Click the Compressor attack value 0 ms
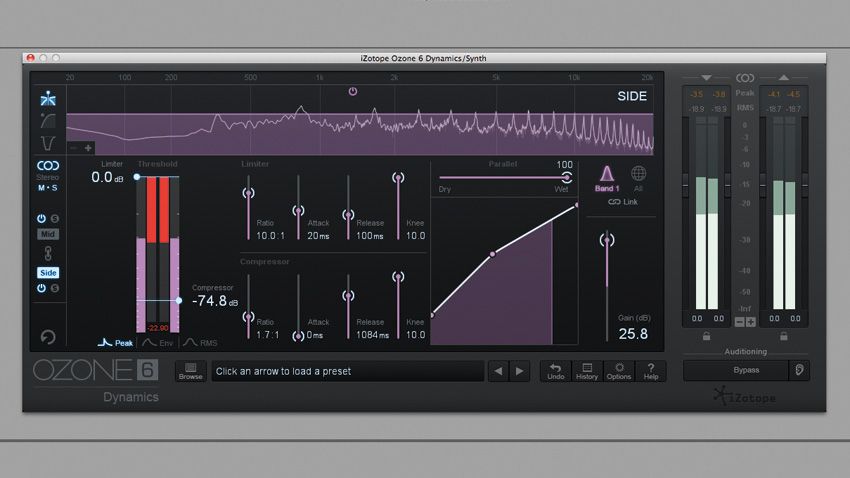This screenshot has height=478, width=850. (314, 335)
